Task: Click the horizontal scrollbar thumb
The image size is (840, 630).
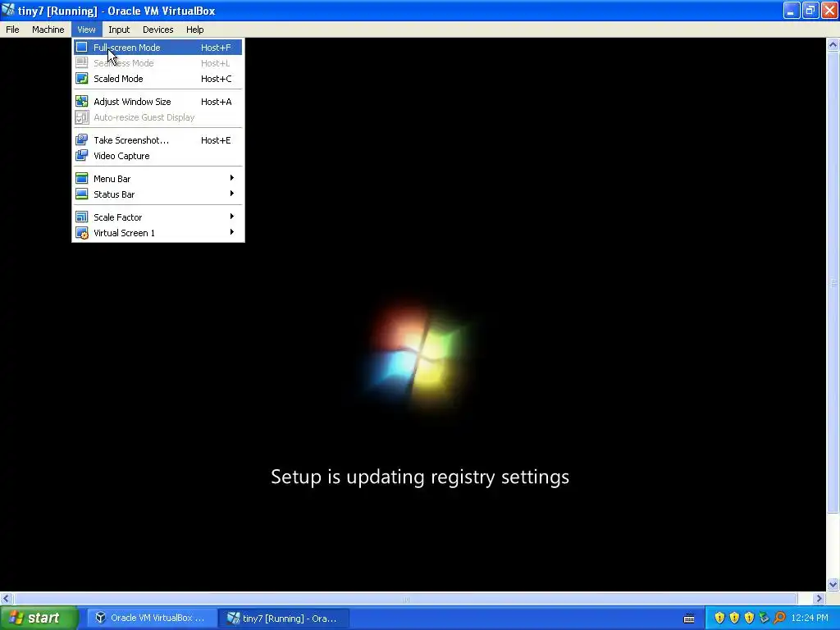Action: (405, 599)
